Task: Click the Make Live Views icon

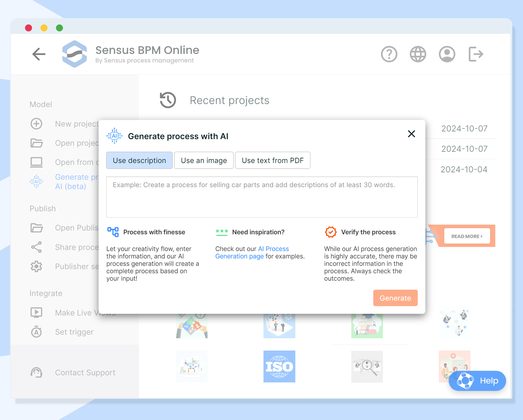Action: tap(36, 312)
